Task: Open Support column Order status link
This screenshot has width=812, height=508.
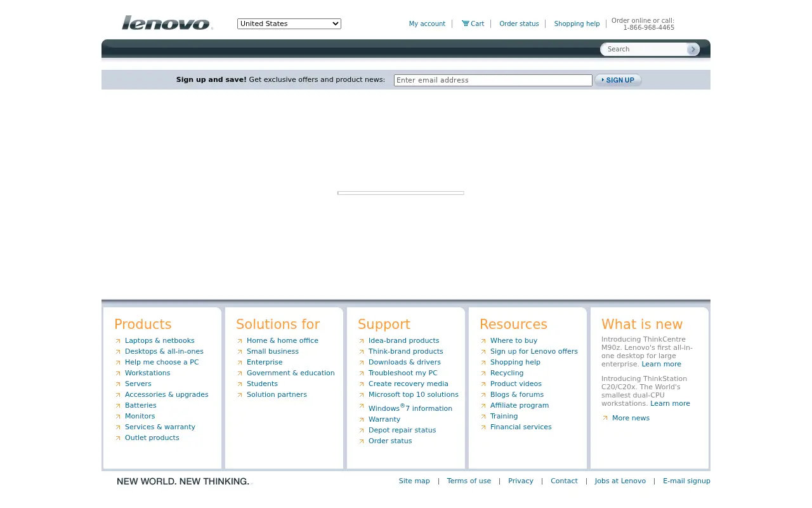Action: [x=390, y=441]
